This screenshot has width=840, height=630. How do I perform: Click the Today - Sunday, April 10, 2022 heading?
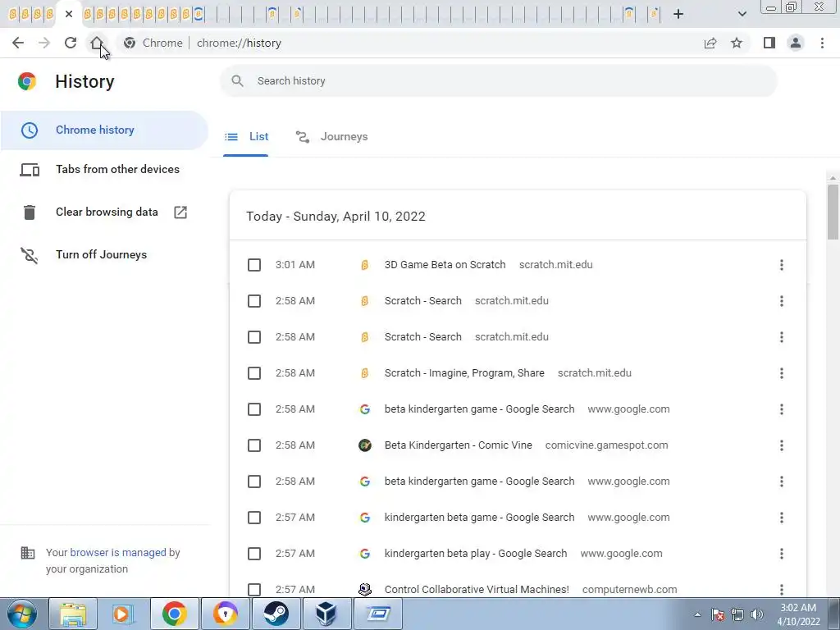336,217
